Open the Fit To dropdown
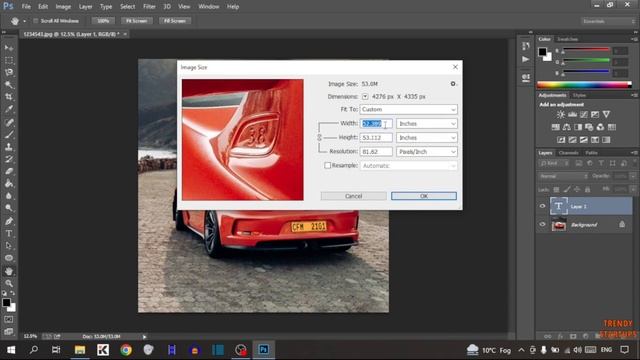 (x=408, y=109)
